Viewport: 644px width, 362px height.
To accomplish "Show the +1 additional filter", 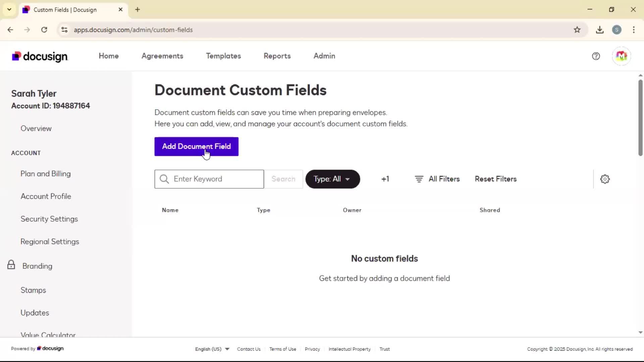I will click(385, 179).
